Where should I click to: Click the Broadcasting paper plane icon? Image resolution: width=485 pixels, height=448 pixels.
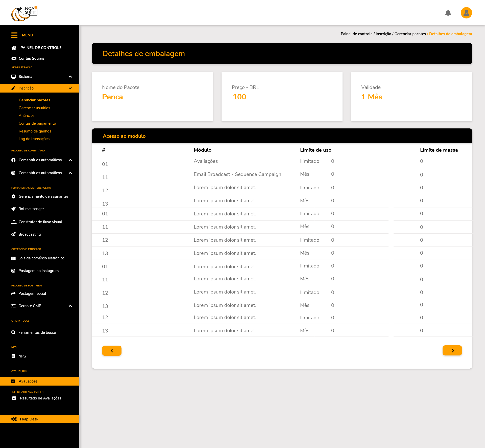point(14,234)
